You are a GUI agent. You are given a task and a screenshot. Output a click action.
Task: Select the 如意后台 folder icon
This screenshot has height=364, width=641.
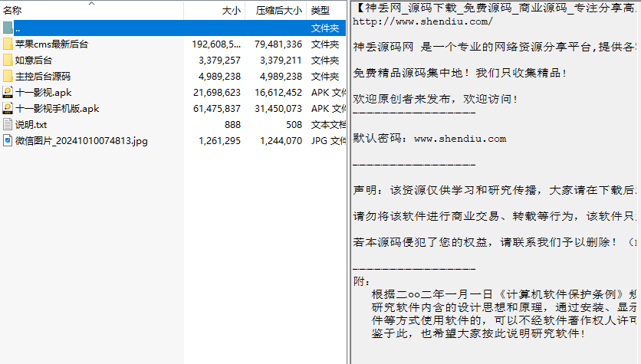8,60
